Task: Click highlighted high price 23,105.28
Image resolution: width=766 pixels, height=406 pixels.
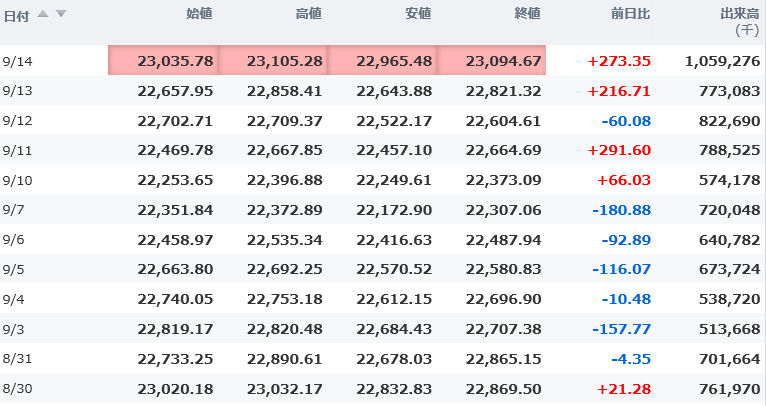Action: [x=285, y=61]
